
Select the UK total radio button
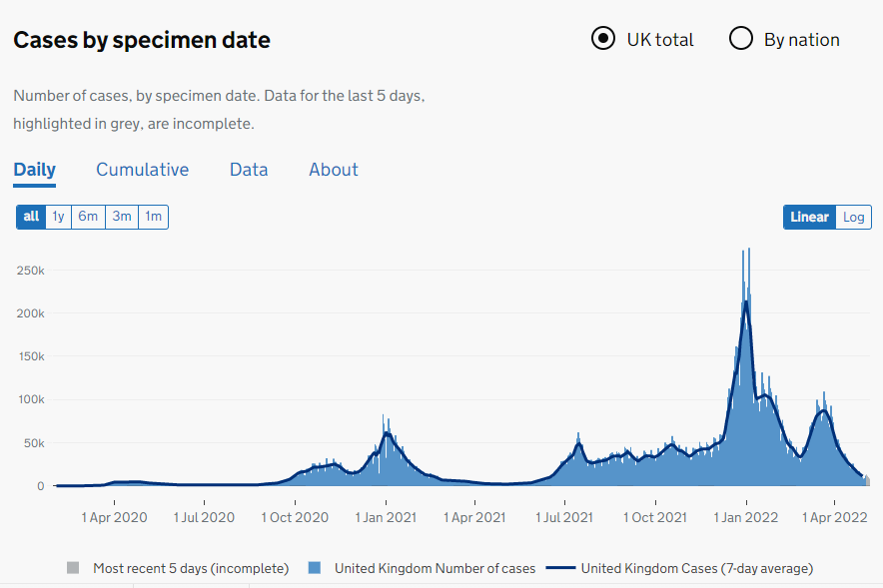(x=602, y=40)
